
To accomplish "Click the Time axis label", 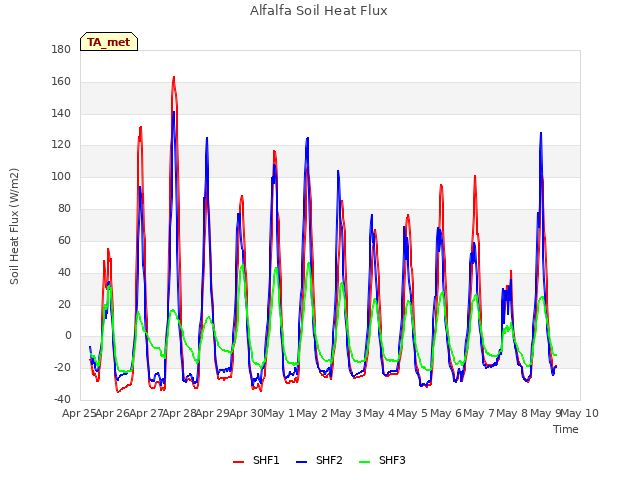I will (x=566, y=429).
